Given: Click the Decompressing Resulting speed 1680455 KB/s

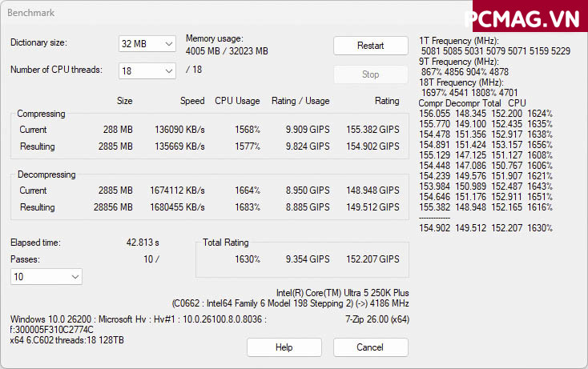Looking at the screenshot, I should (x=177, y=208).
